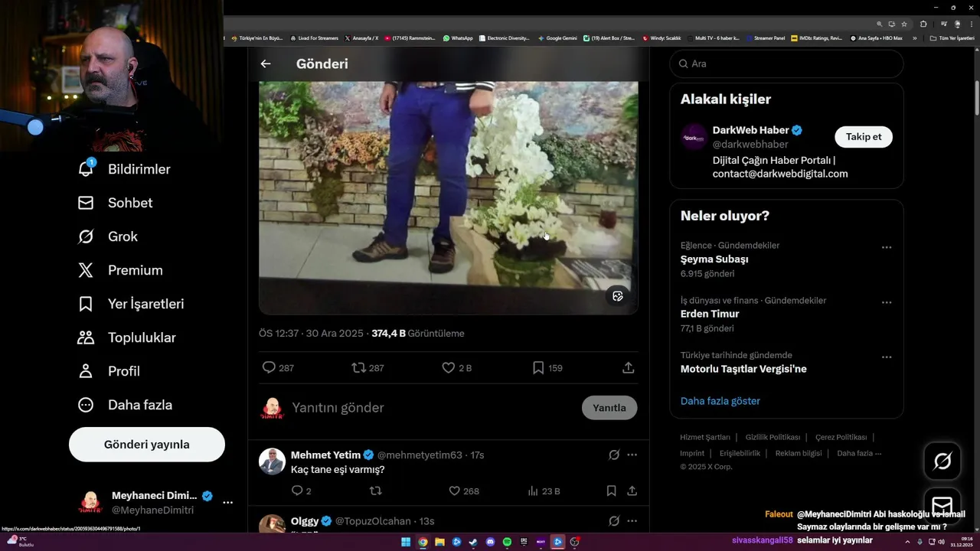Open Windows Start menu
The image size is (980, 551).
(406, 543)
